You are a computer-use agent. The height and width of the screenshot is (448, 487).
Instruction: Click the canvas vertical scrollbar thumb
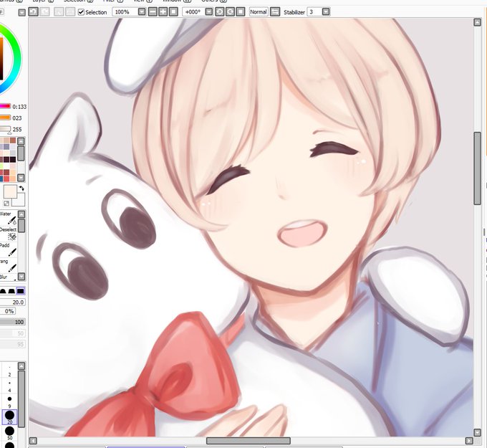pos(478,168)
